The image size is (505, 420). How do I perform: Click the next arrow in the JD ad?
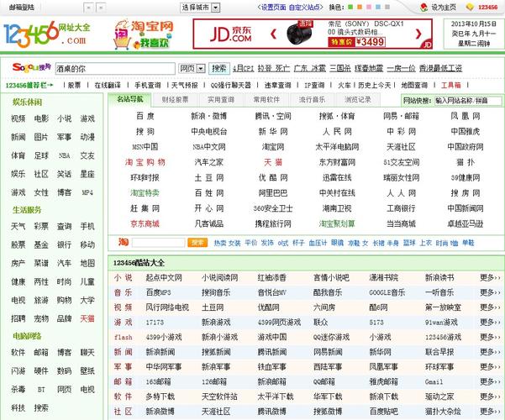pyautogui.click(x=418, y=34)
